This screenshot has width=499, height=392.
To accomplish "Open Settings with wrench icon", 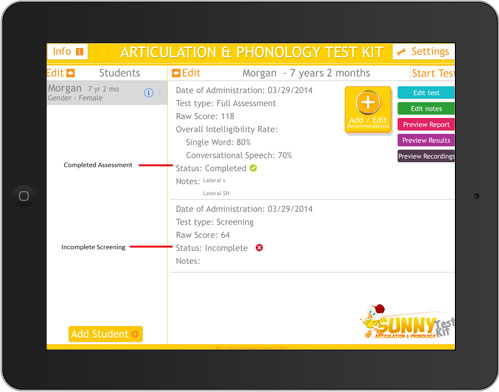I will pos(424,51).
